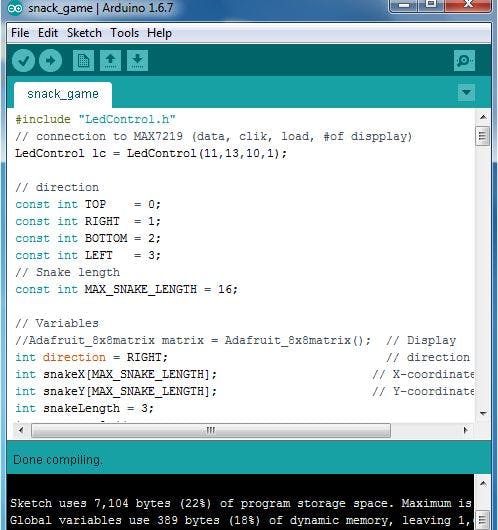Maximize the Arduino window
Image resolution: width=498 pixels, height=530 pixels.
431,6
